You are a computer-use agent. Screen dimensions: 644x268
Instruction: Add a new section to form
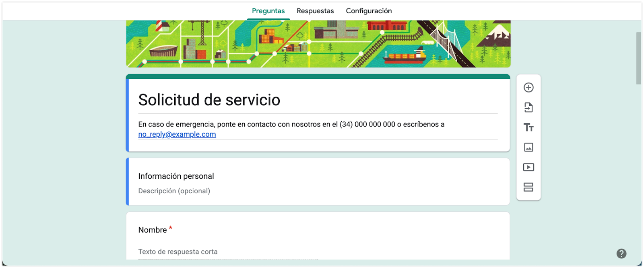coord(528,187)
